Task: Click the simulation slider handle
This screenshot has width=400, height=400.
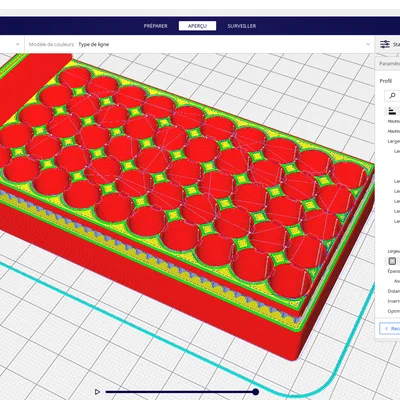Action: coord(255,392)
